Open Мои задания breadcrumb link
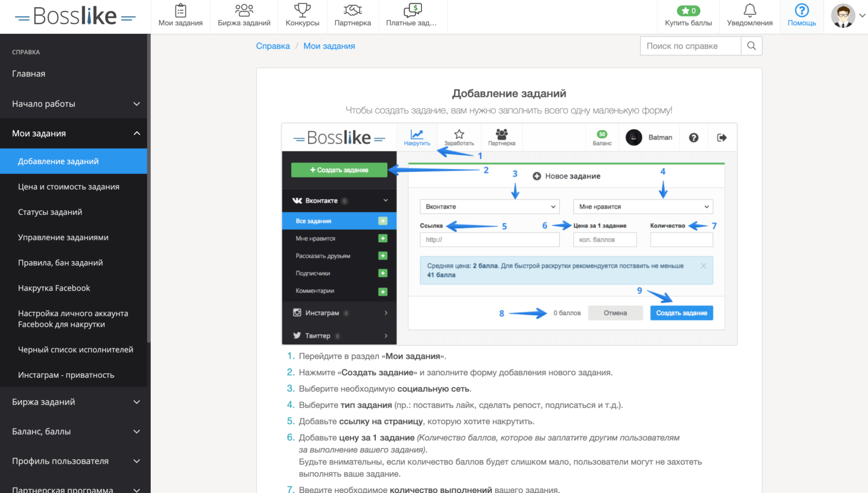Viewport: 868px width, 493px height. pyautogui.click(x=329, y=46)
